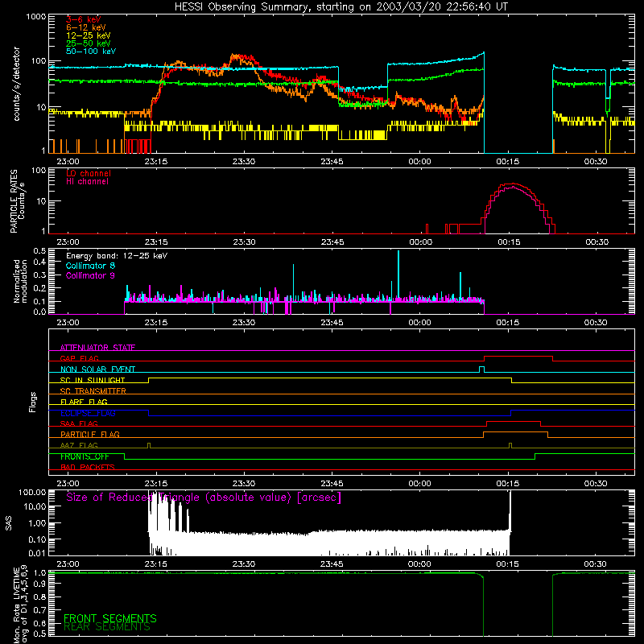Click the 00:30 tick label under the modulation plot
This screenshot has height=644, width=644.
596,323
